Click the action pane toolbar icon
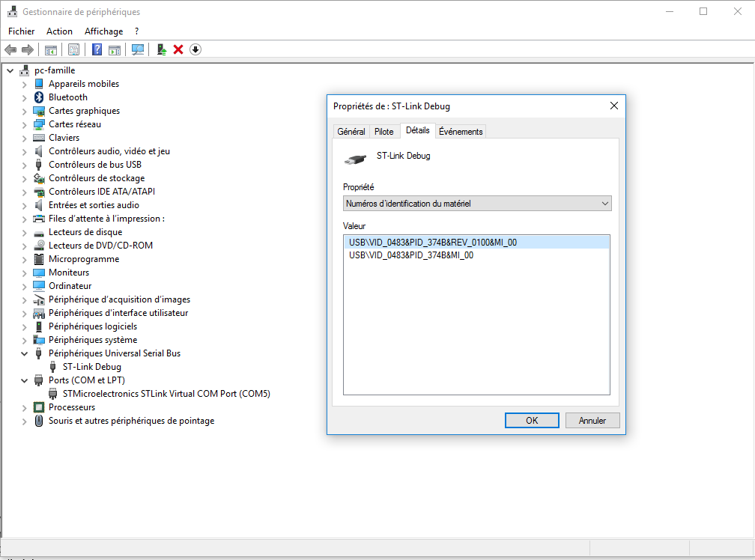 coord(115,49)
